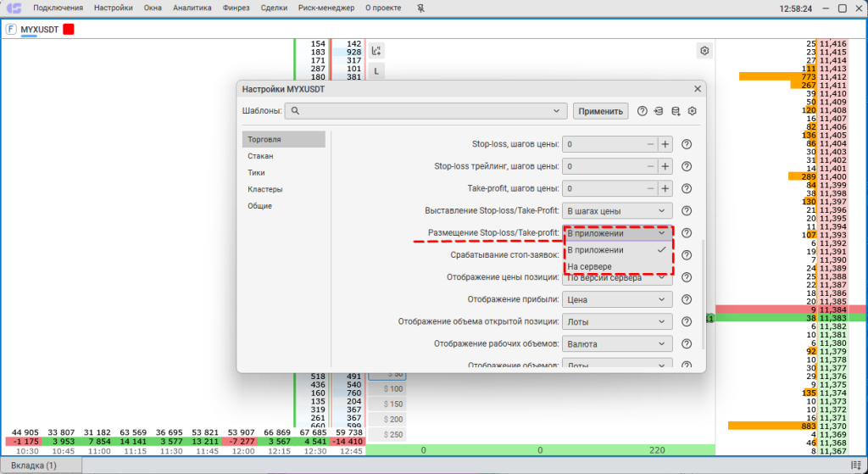The height and width of the screenshot is (474, 868).
Task: Click the pin icon in top menu bar
Action: tap(422, 8)
